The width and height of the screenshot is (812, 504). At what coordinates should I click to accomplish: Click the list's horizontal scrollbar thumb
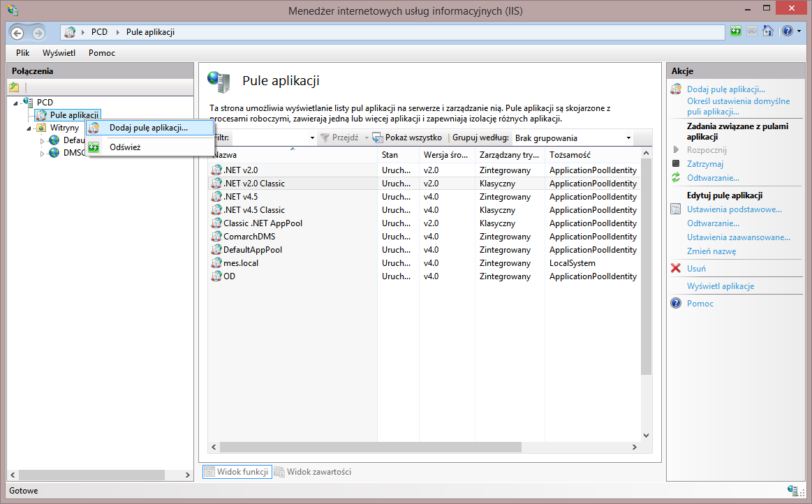(370, 447)
